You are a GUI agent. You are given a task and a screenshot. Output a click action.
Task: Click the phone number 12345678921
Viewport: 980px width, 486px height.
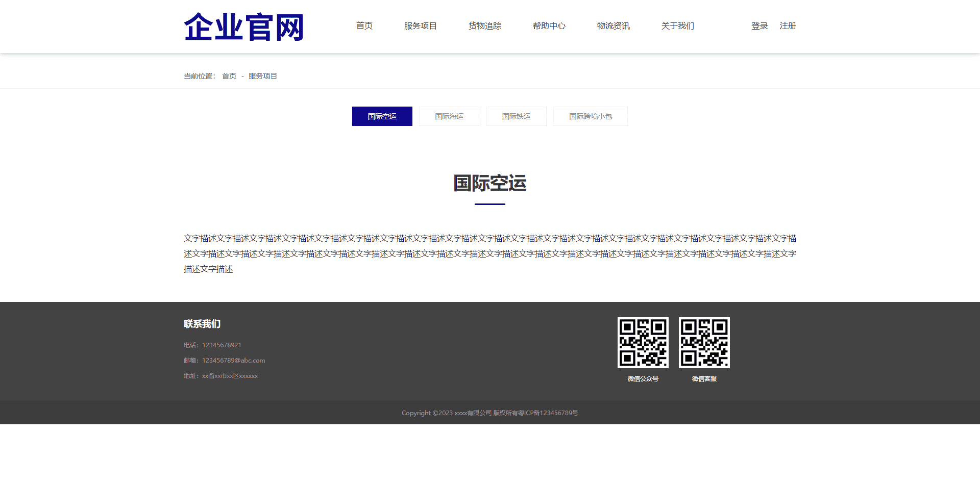point(222,345)
